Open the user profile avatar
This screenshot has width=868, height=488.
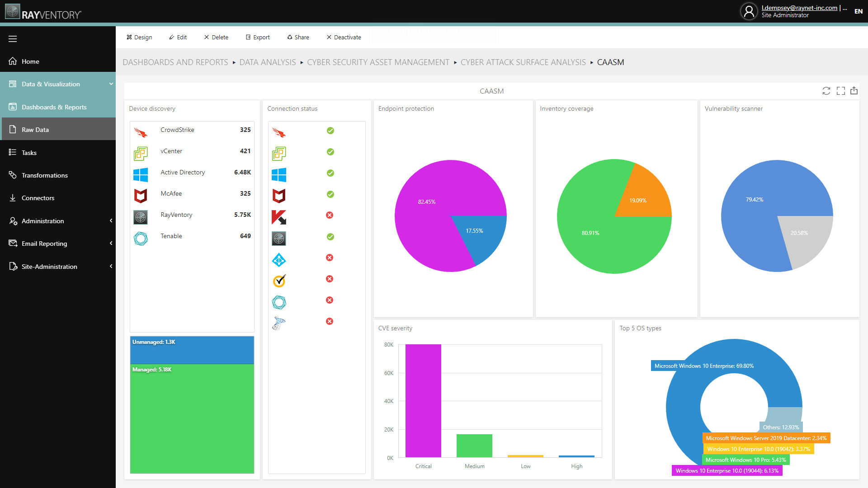[749, 11]
